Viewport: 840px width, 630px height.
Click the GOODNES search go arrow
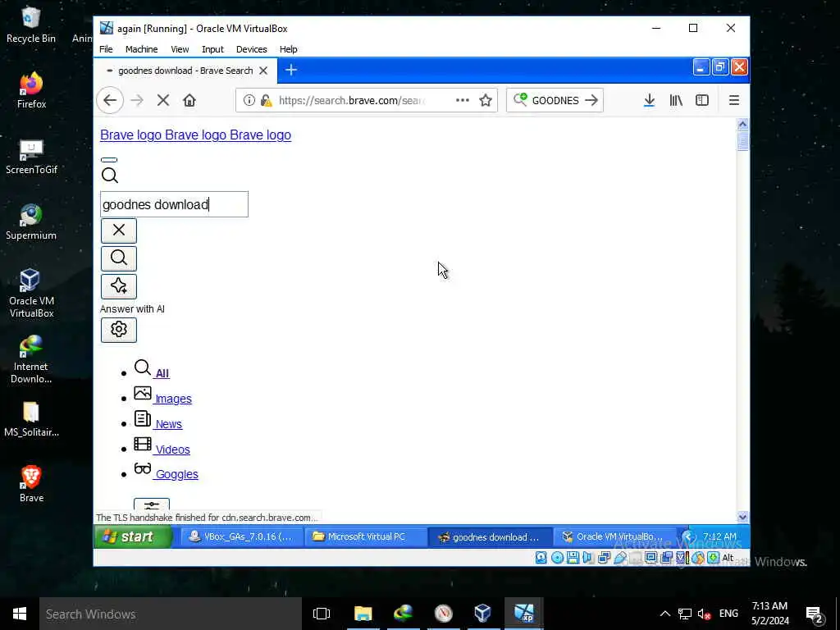(x=591, y=100)
